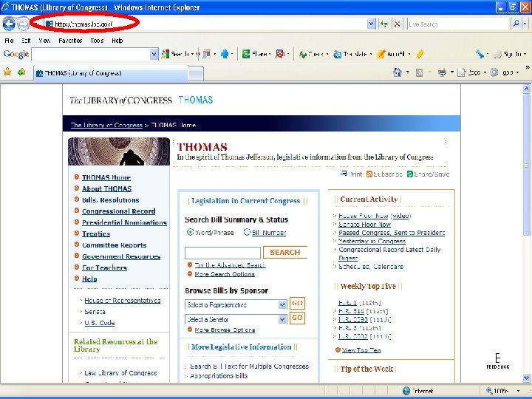Open the About THOMAS link
532x399 pixels.
106,188
